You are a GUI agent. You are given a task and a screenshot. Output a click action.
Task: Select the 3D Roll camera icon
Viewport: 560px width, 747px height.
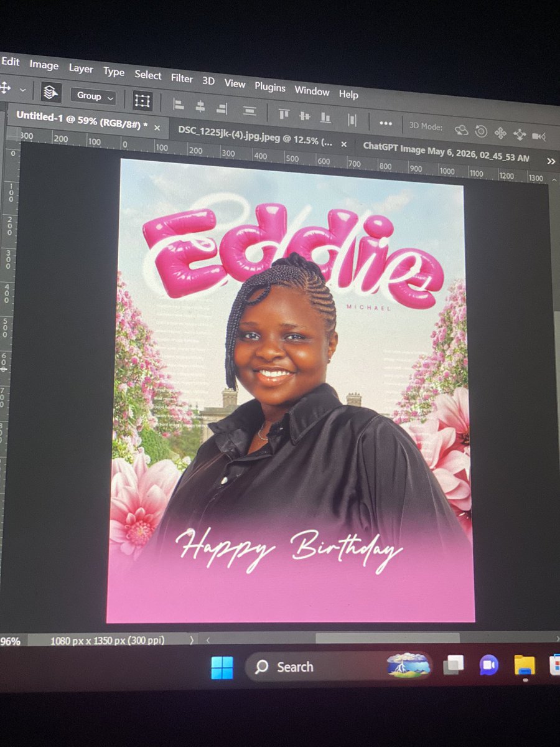[481, 131]
